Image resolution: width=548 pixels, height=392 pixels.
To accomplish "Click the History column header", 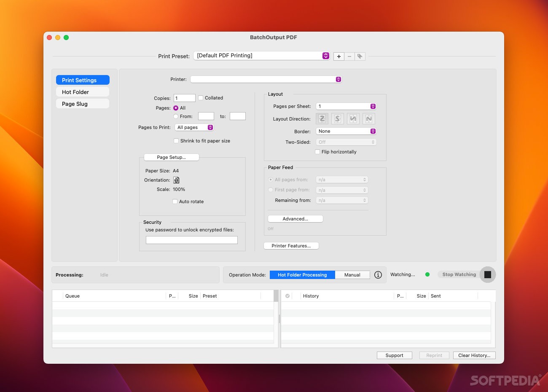I will point(348,296).
